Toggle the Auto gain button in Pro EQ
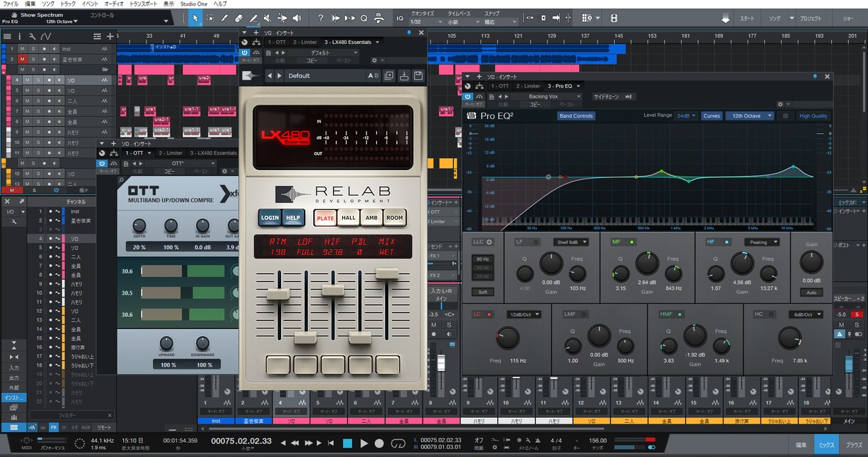This screenshot has height=457, width=868. 811,293
